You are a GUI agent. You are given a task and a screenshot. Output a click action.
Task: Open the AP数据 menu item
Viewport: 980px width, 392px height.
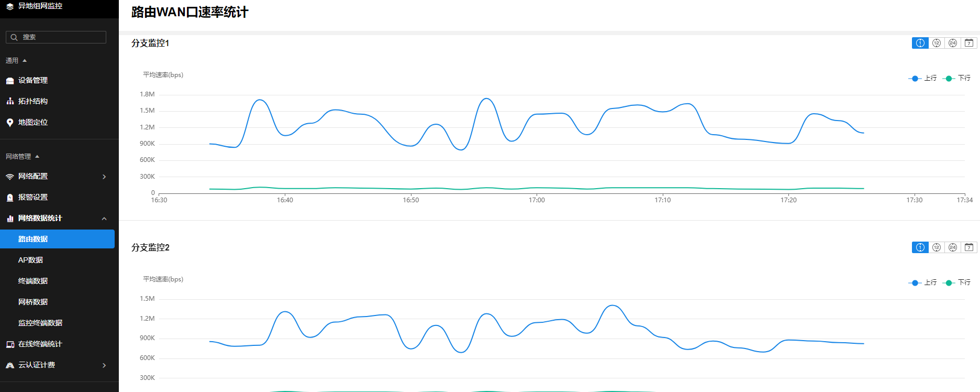31,260
